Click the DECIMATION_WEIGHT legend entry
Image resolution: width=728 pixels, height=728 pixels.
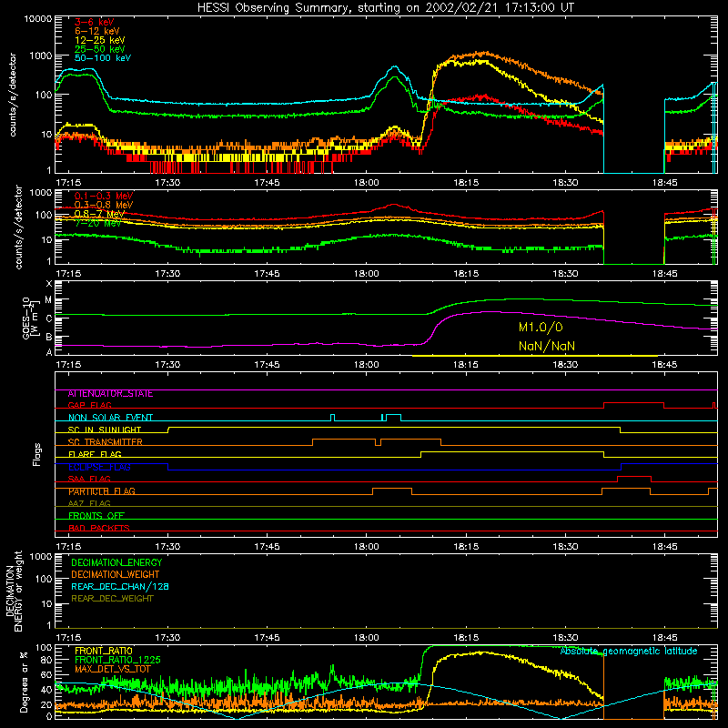click(x=116, y=575)
